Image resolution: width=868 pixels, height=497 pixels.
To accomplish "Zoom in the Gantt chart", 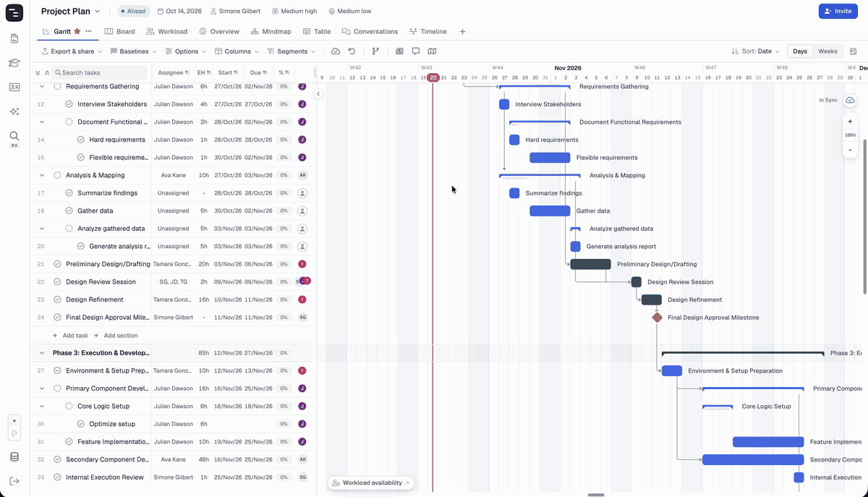I will coord(850,122).
